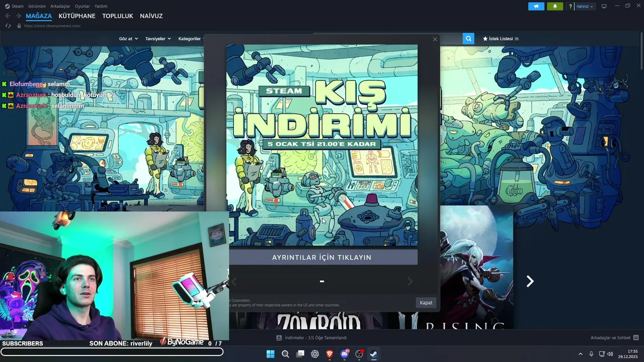Open Task View on the taskbar
644x362 pixels.
coord(300,354)
